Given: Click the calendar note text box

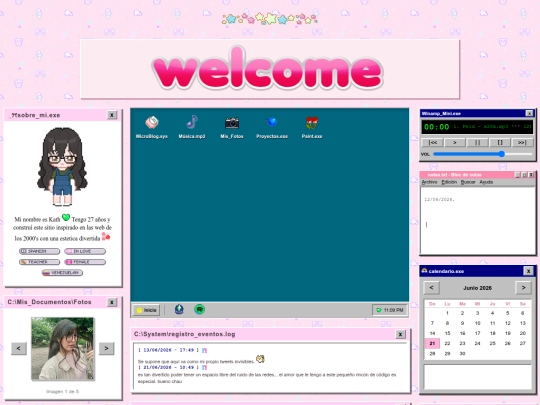Looking at the screenshot, I should pos(478,377).
